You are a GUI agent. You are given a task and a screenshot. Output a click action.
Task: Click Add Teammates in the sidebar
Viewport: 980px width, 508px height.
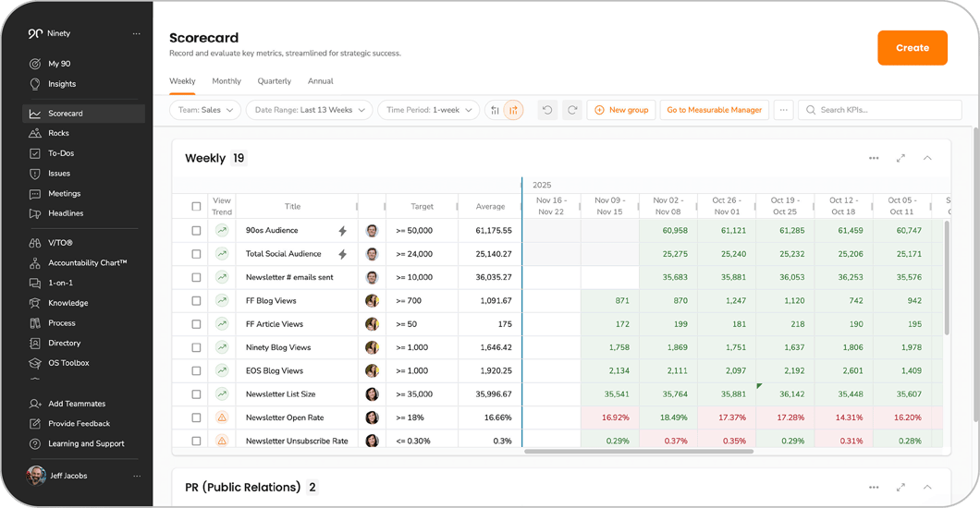67,404
